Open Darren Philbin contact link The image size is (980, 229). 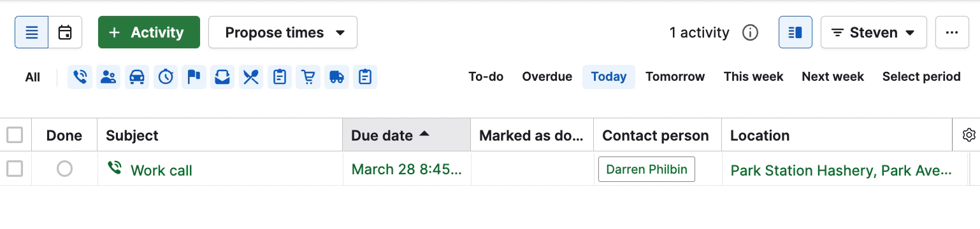[x=646, y=169]
